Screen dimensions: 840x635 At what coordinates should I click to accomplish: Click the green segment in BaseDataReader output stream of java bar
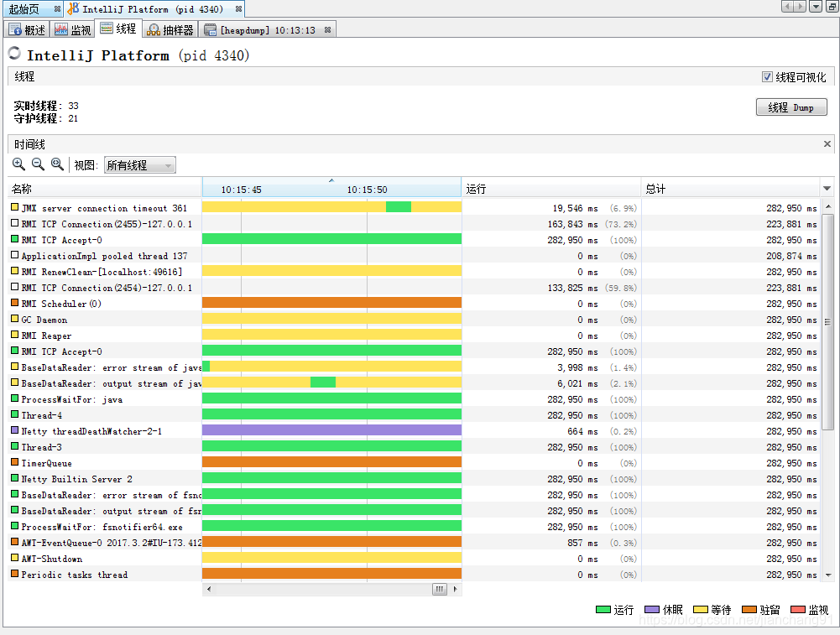point(323,383)
